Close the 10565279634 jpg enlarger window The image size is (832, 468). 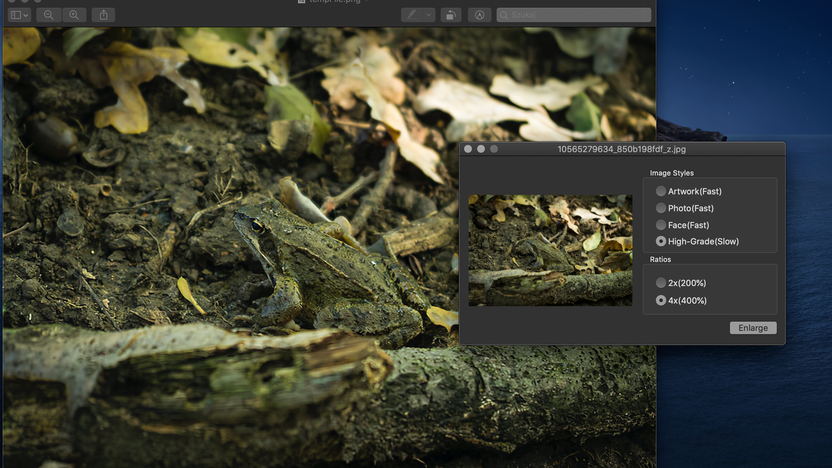[468, 149]
